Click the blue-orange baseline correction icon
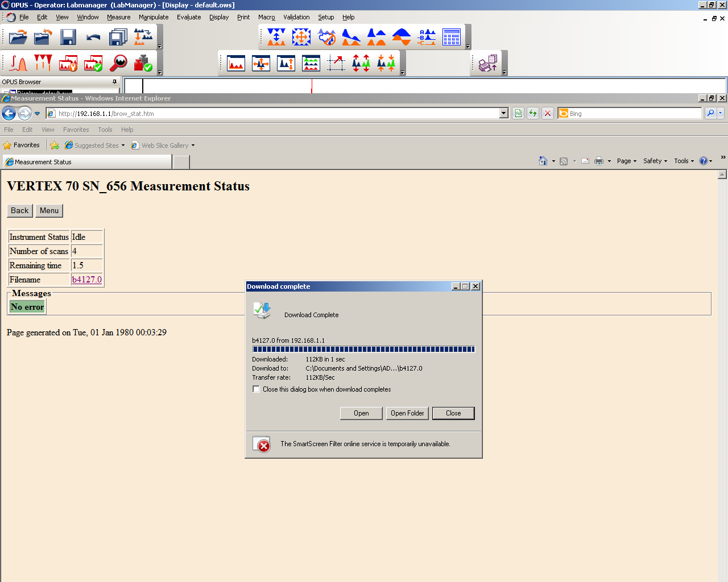This screenshot has height=582, width=728. [x=351, y=38]
